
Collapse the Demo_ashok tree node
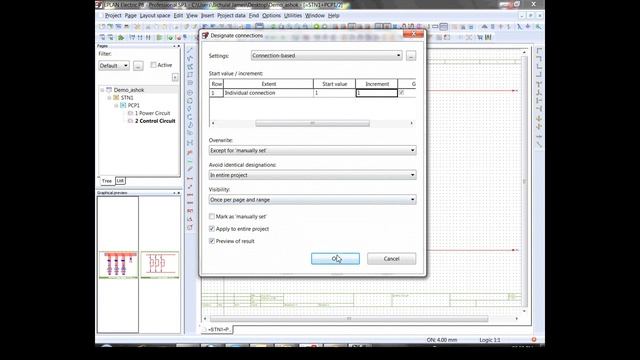102,90
